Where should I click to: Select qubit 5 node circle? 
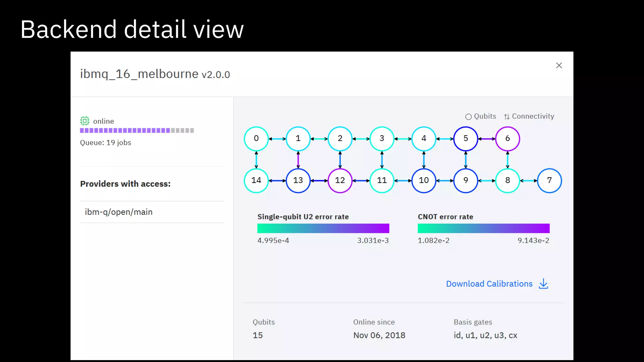click(x=465, y=139)
